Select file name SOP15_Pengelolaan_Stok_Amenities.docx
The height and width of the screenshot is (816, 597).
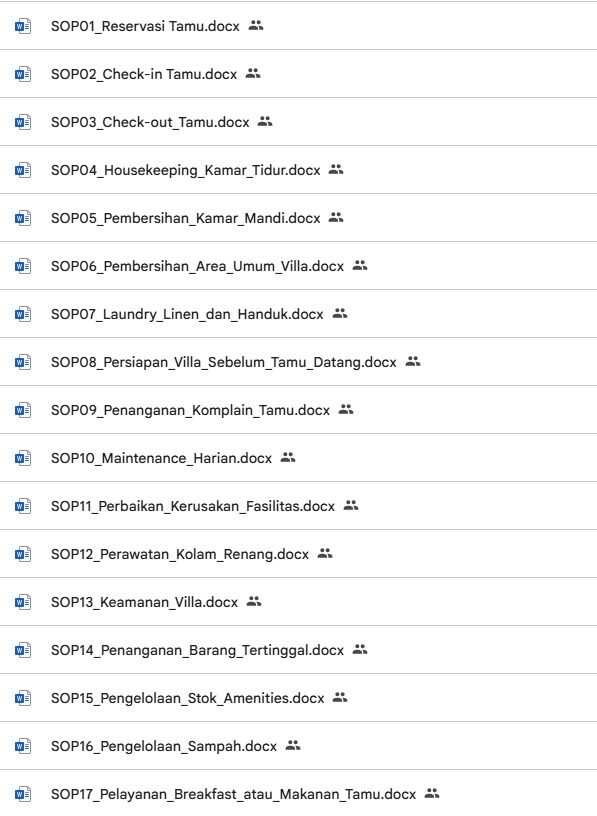click(188, 698)
